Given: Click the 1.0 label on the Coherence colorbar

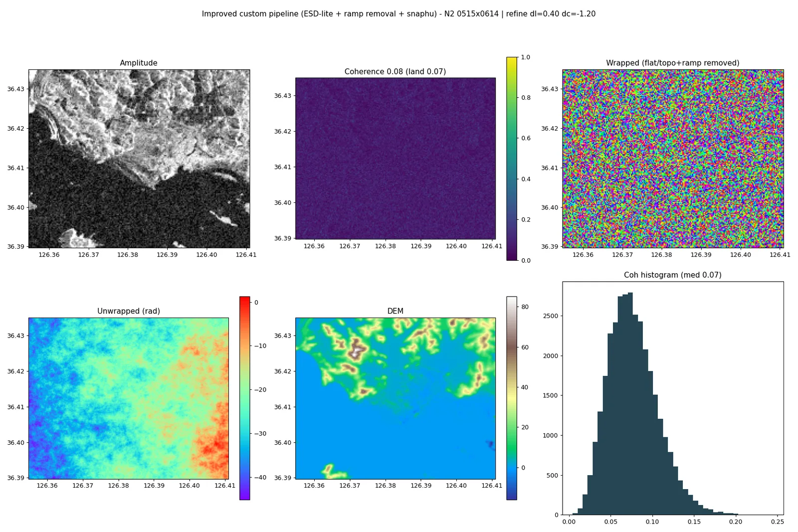Looking at the screenshot, I should coord(526,57).
